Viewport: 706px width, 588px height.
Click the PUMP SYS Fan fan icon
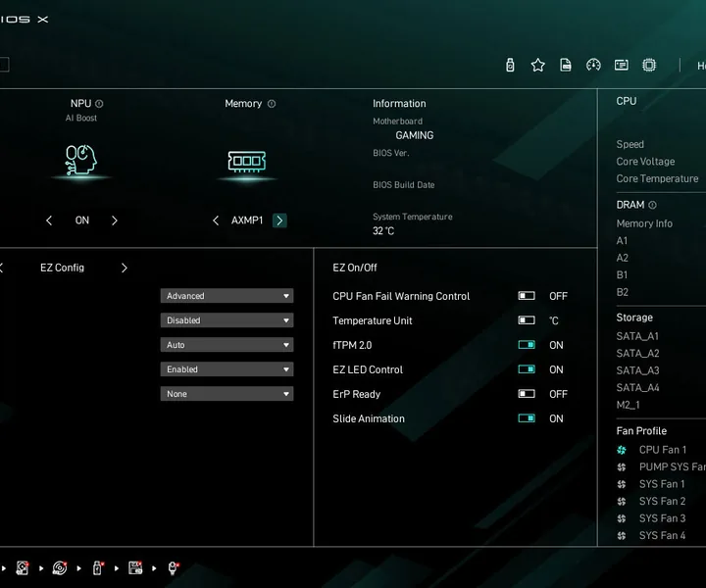coord(622,467)
